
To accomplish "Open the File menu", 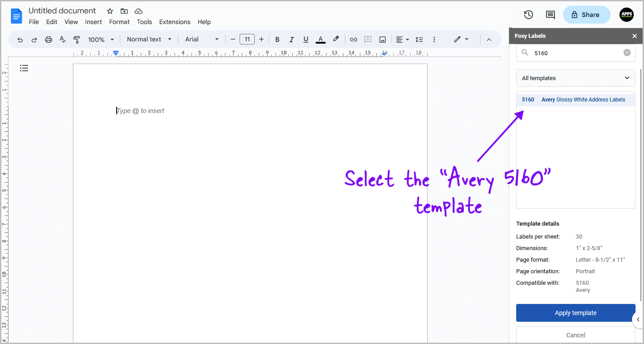I will point(34,22).
